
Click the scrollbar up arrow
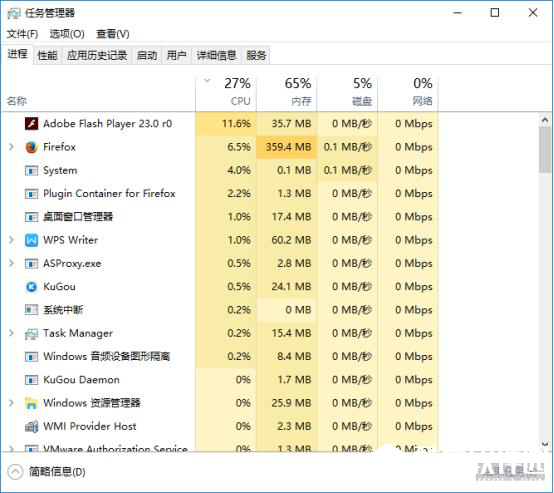click(x=545, y=120)
